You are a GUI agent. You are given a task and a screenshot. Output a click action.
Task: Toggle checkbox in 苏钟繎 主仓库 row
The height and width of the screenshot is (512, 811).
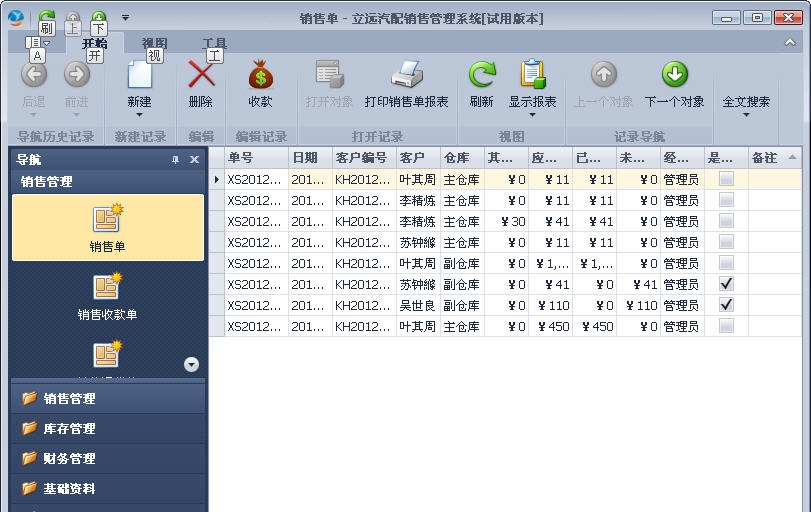coord(726,242)
